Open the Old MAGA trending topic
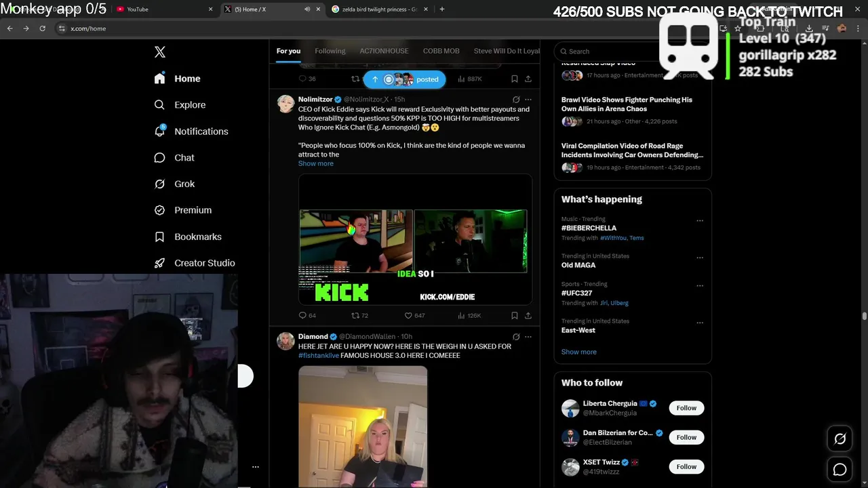Viewport: 868px width, 488px height. pyautogui.click(x=578, y=265)
